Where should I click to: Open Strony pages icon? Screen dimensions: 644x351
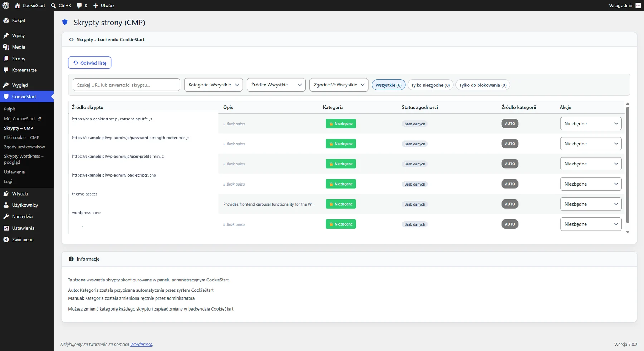pos(6,59)
